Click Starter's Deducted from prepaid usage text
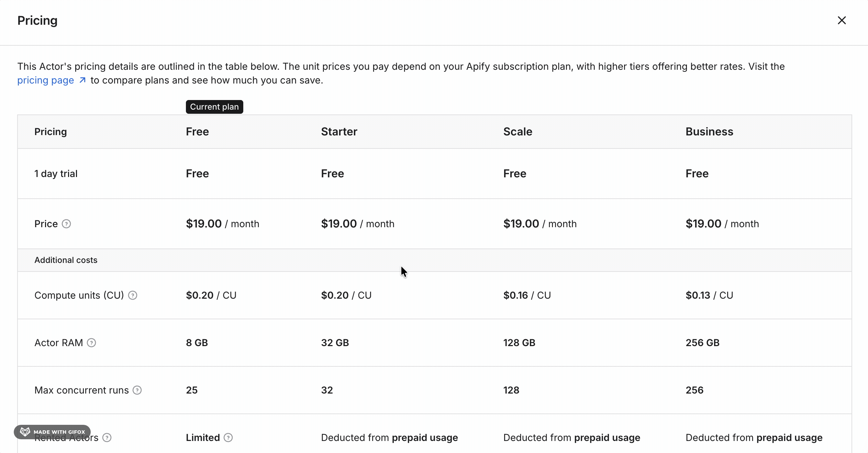Screen dimensions: 868x453 point(390,438)
